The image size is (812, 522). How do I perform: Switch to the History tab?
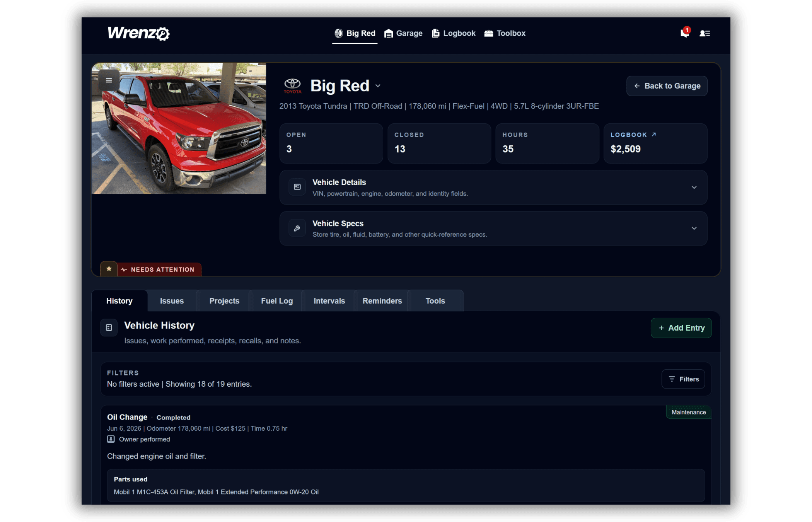tap(119, 301)
